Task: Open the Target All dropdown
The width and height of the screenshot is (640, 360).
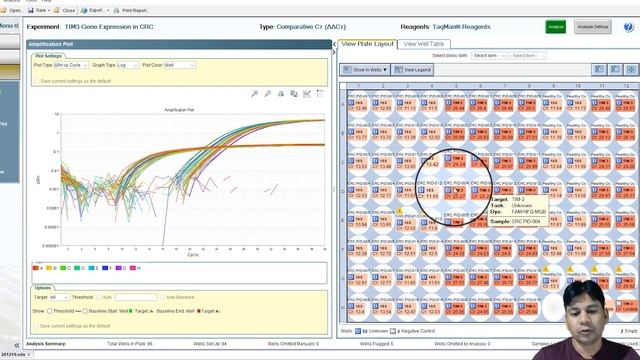Action: coord(59,297)
